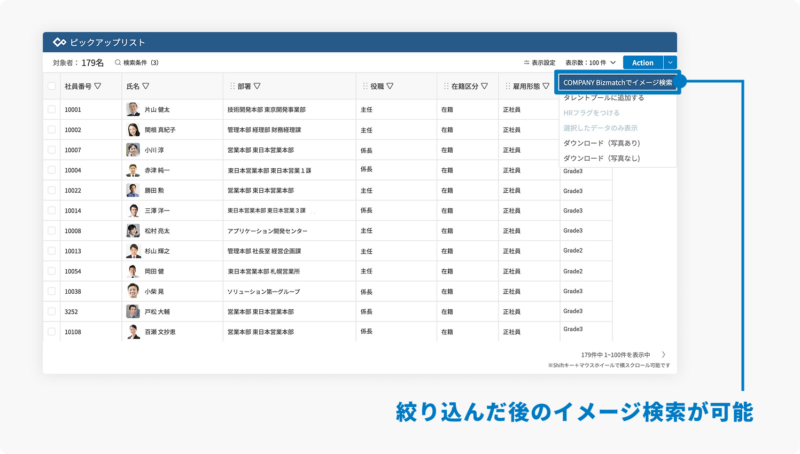Click department ソリューション第一グループ
This screenshot has width=800, height=454.
click(264, 292)
